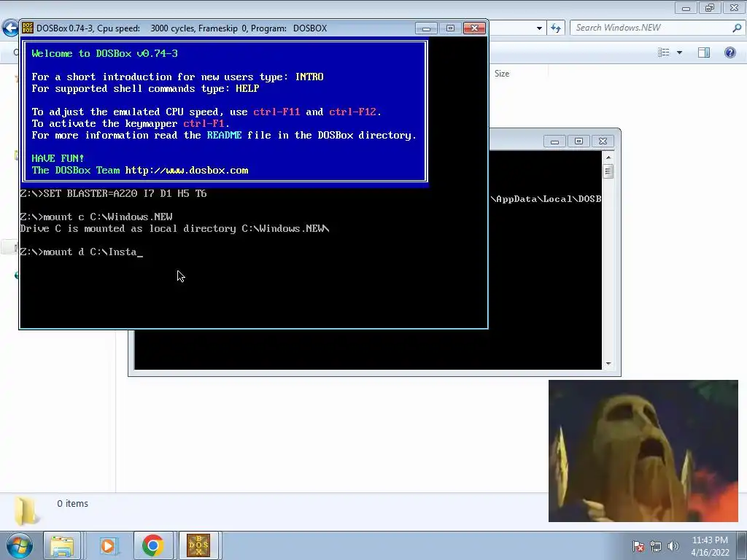The height and width of the screenshot is (560, 747).
Task: Click the DOSBox title bar icon
Action: pos(28,28)
